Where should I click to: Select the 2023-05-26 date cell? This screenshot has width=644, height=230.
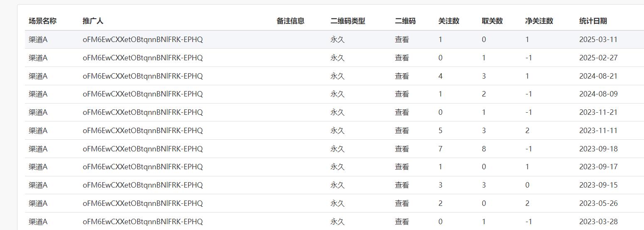point(598,203)
